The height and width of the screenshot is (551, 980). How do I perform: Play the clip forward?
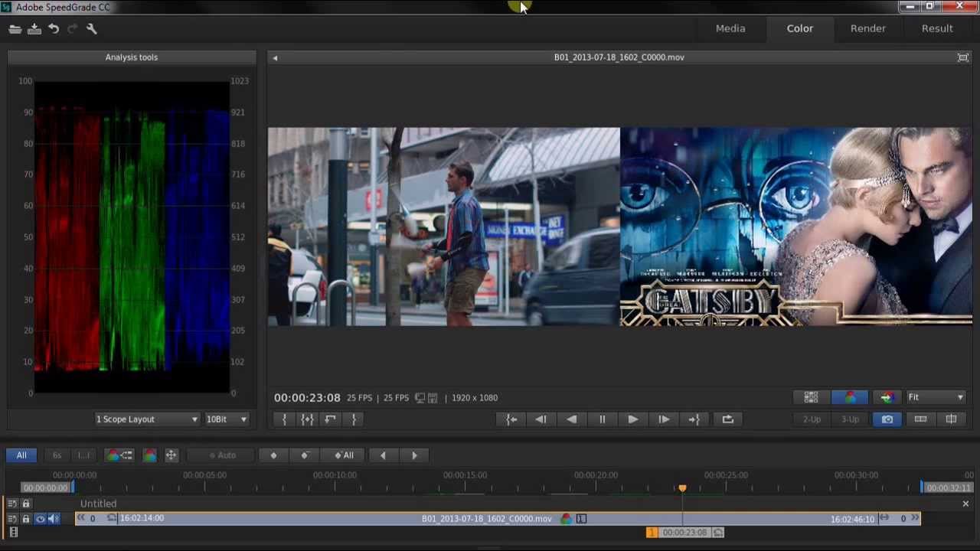(632, 419)
